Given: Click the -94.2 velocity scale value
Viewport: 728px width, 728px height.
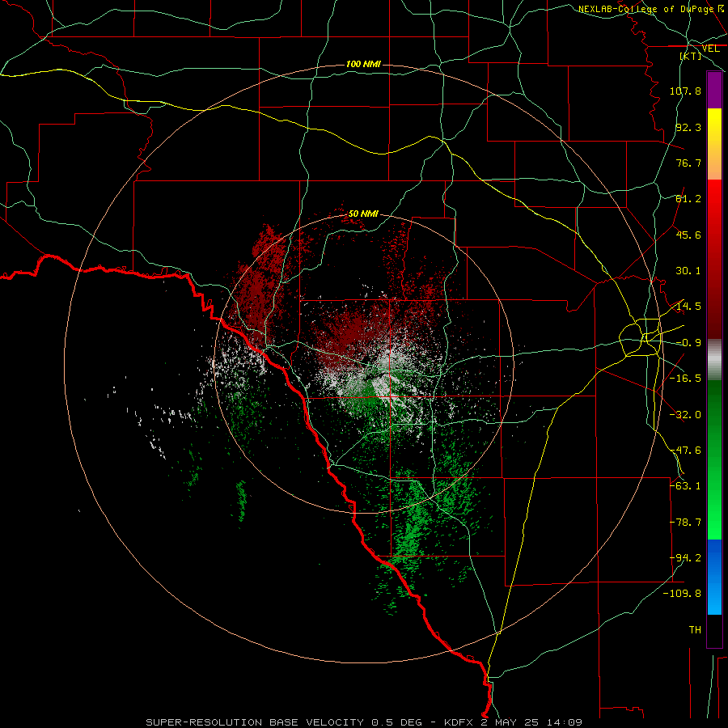Looking at the screenshot, I should click(x=685, y=558).
